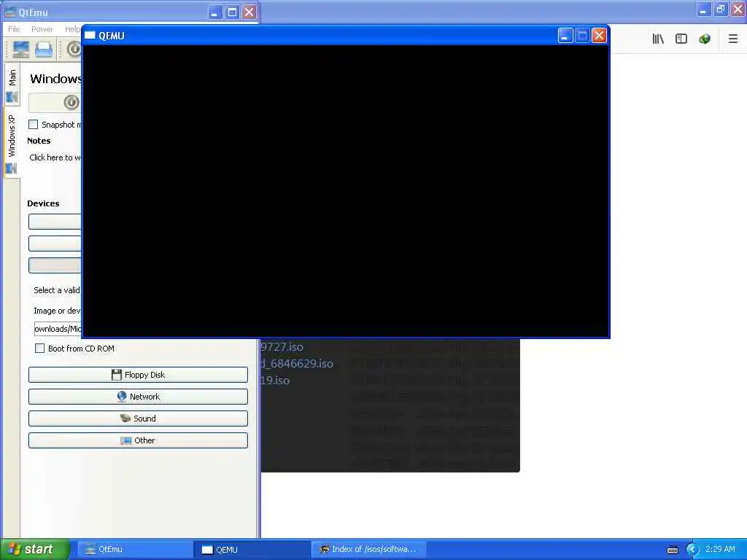Click the 2:29 AM taskbar clock

[720, 550]
